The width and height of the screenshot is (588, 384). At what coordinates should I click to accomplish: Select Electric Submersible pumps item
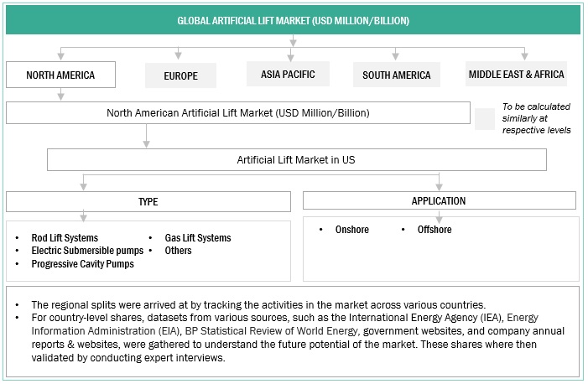click(x=87, y=251)
